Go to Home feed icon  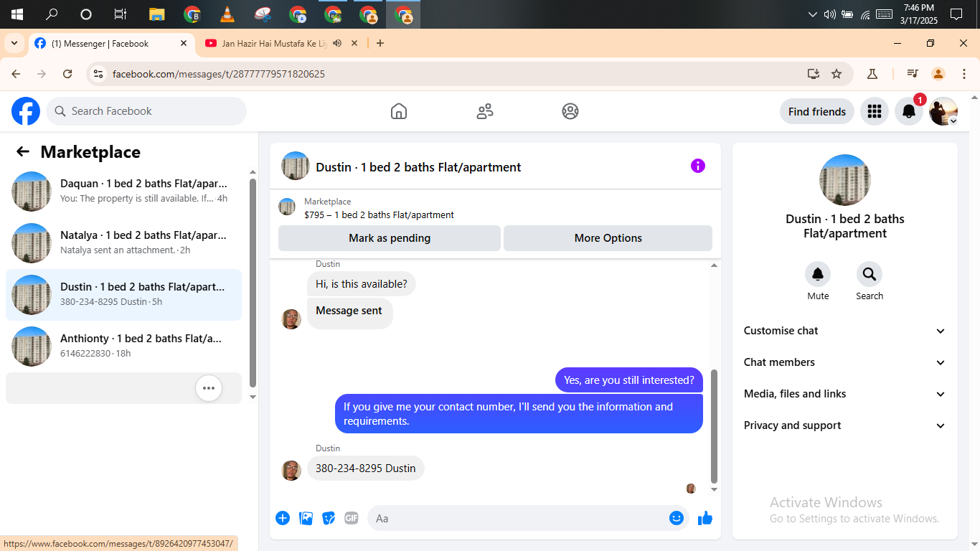click(x=399, y=111)
